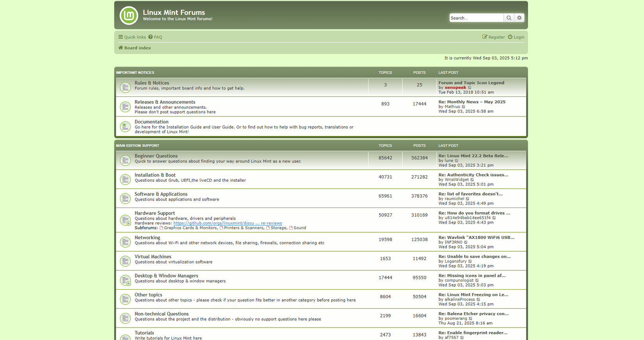
Task: Focus the Search input field
Action: coord(476,18)
